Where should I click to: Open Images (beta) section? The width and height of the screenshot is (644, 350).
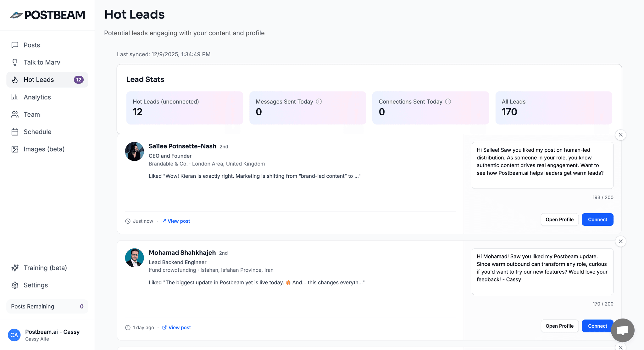[44, 149]
